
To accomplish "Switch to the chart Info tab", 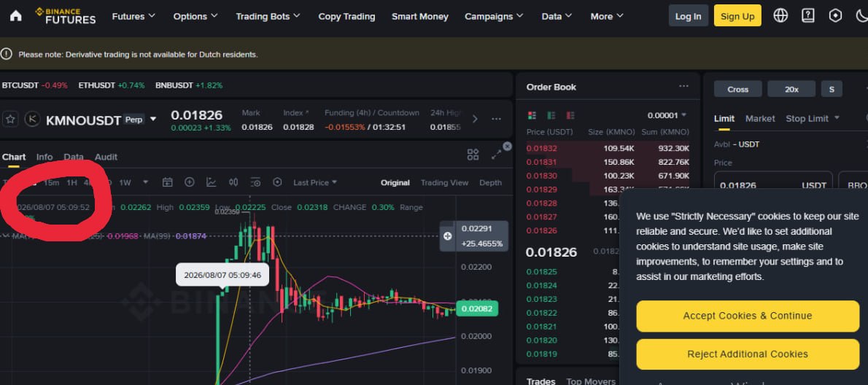I will (44, 157).
